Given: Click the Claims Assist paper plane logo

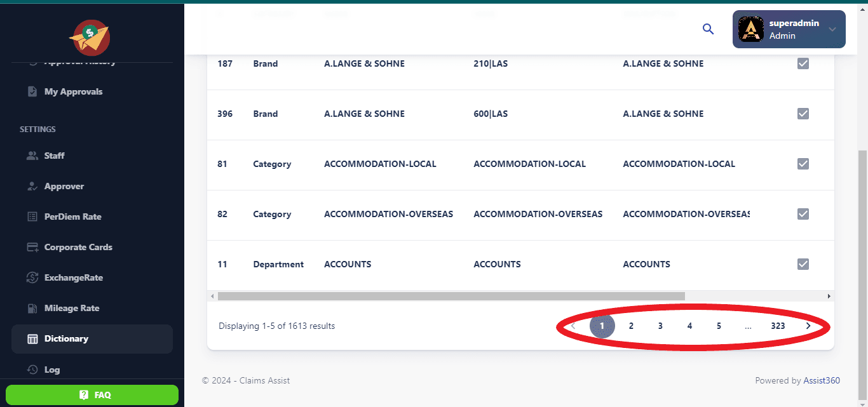Looking at the screenshot, I should tap(90, 38).
